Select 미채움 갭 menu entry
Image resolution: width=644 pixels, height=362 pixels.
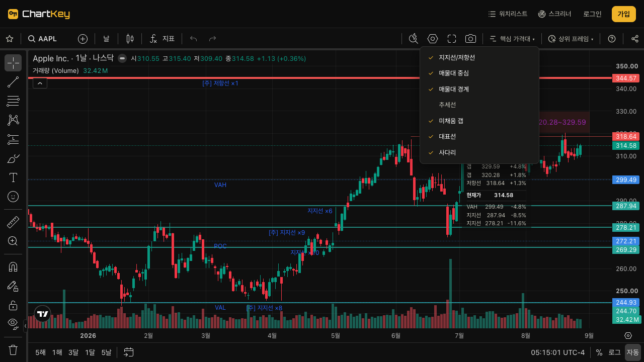click(x=479, y=121)
